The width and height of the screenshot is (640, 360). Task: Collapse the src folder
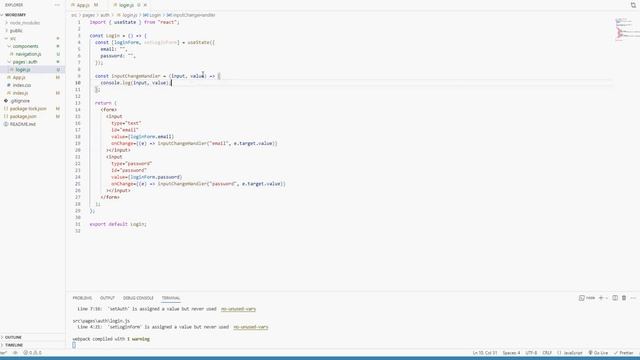[x=12, y=38]
